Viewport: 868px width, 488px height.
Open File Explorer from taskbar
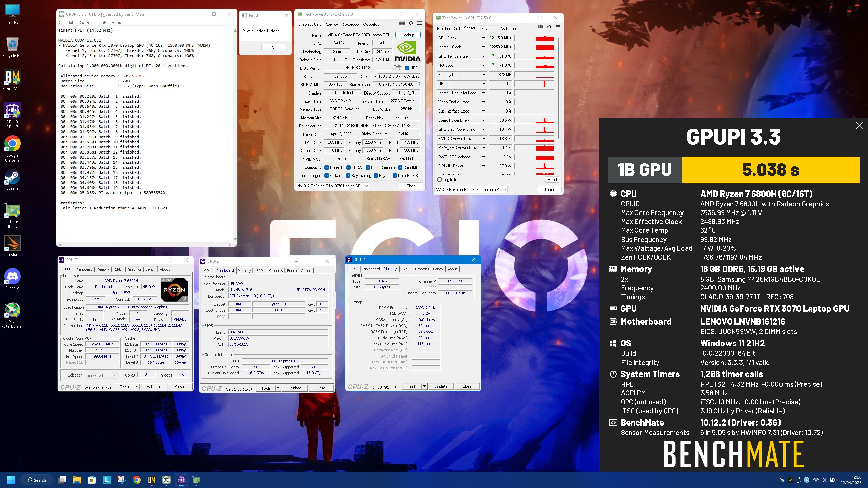(x=77, y=480)
